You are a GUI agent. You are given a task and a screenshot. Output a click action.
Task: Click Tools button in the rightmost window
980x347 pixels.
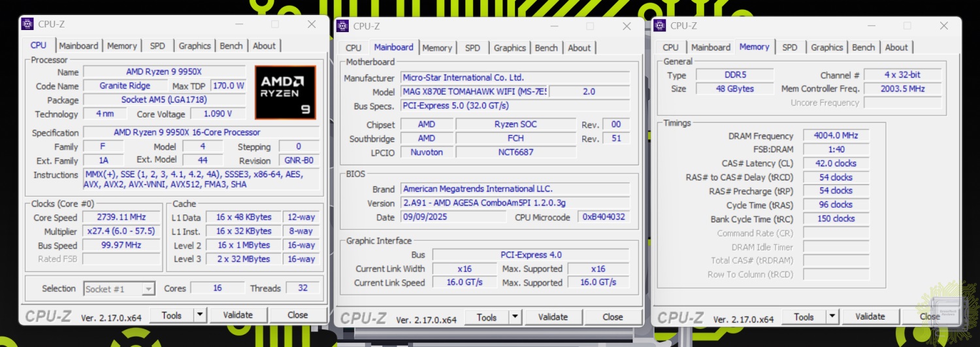pos(804,317)
